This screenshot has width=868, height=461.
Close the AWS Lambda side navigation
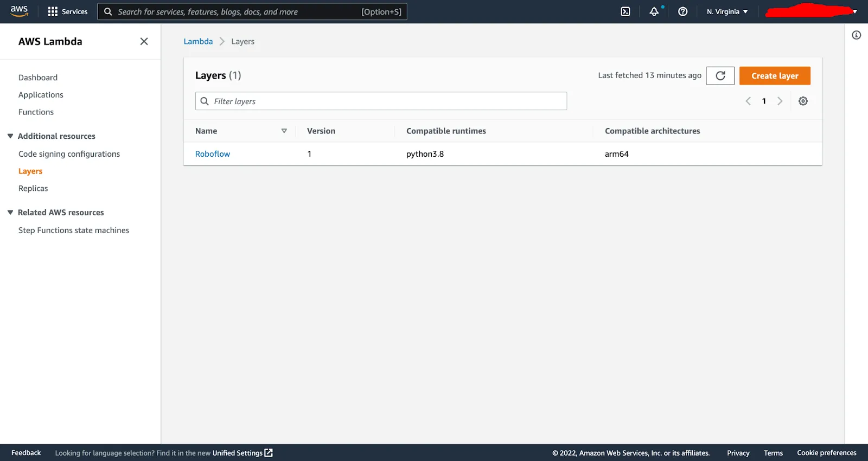[144, 41]
